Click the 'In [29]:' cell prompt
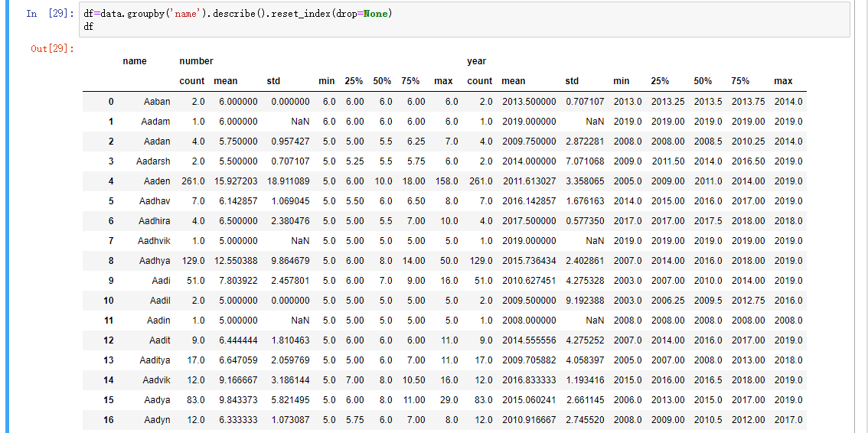This screenshot has height=433, width=868. click(x=49, y=13)
